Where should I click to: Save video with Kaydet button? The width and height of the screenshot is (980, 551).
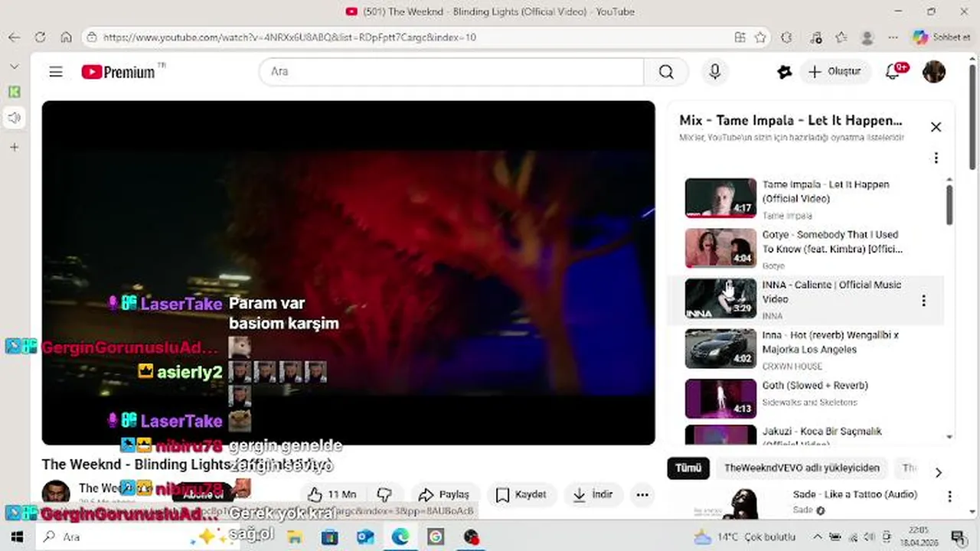point(521,494)
